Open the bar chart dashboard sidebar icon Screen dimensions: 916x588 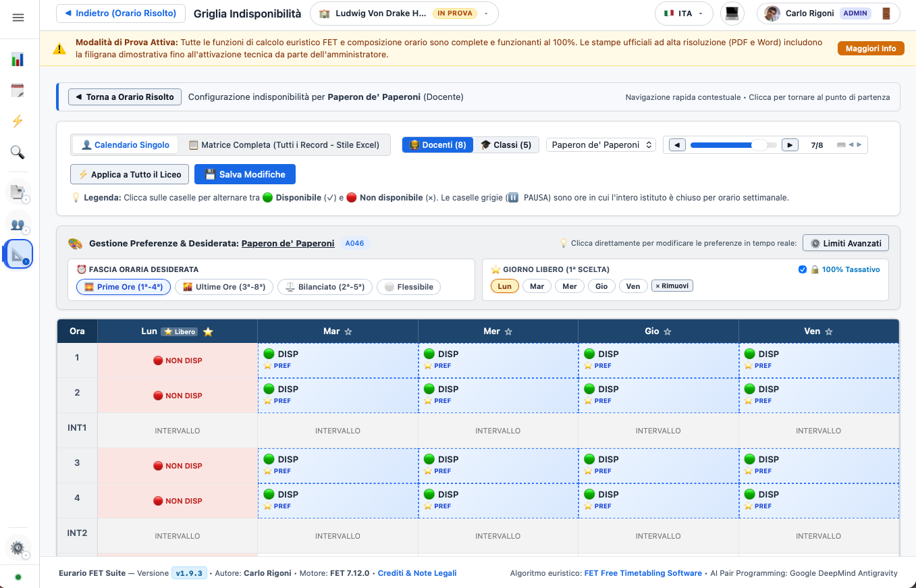[x=18, y=59]
